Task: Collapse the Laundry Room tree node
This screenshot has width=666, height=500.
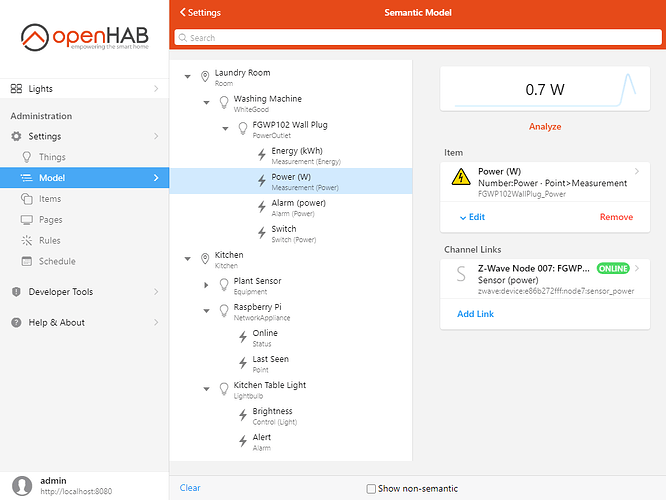Action: (x=187, y=76)
